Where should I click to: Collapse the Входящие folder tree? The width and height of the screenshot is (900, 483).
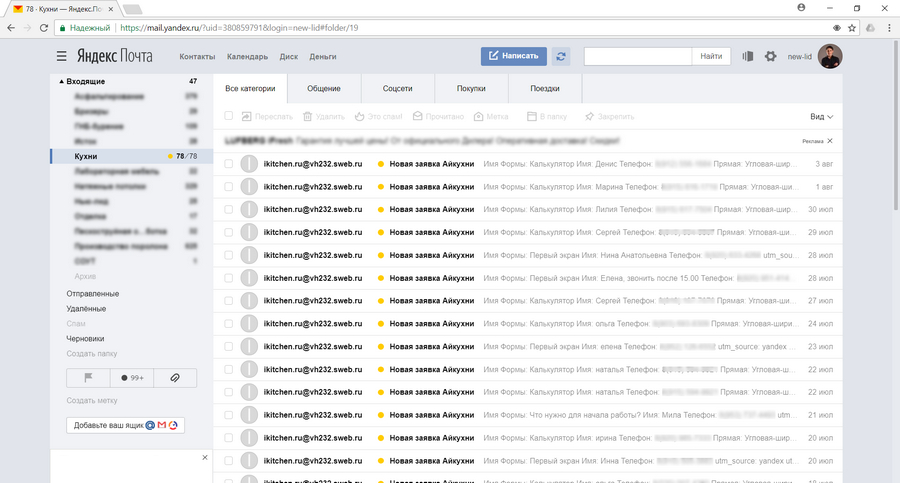61,82
